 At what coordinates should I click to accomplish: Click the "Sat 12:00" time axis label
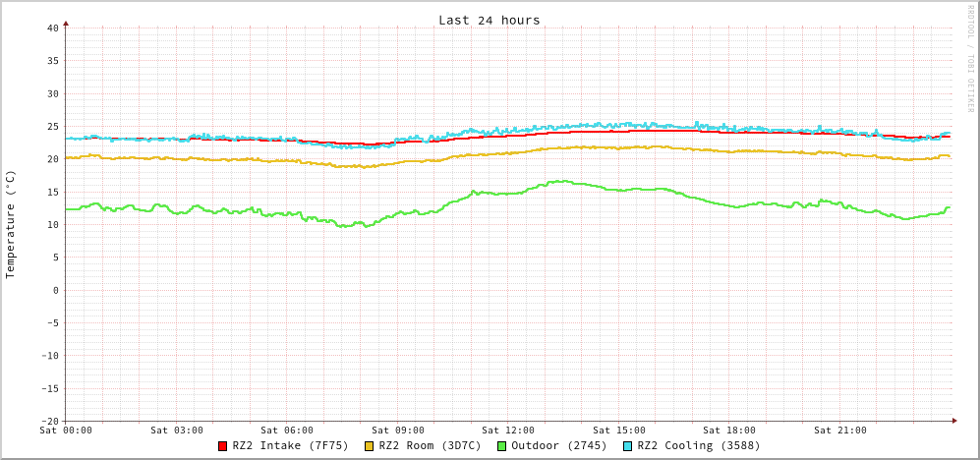(x=508, y=431)
